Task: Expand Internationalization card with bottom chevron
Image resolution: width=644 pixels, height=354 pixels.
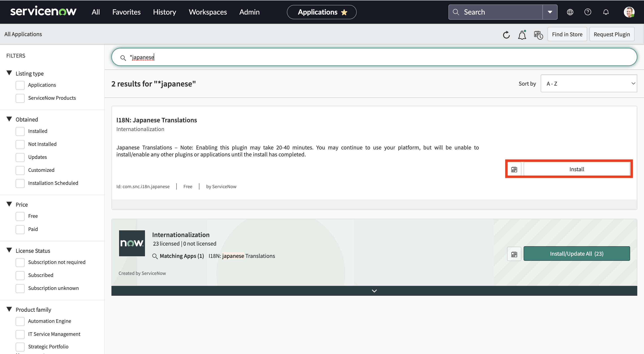Action: tap(374, 291)
